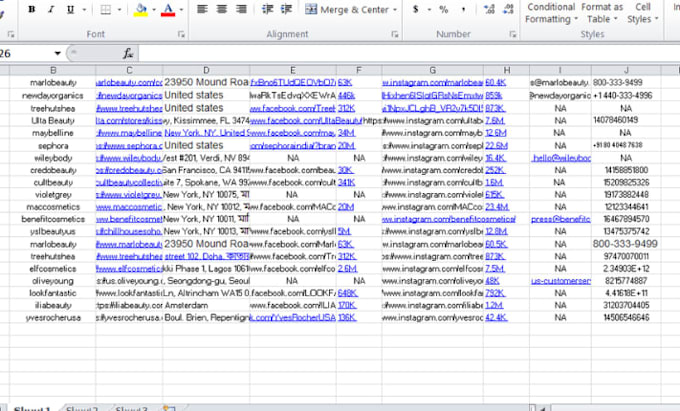Viewport: 680px width, 411px height.
Task: Decrease indent
Action: (x=268, y=9)
